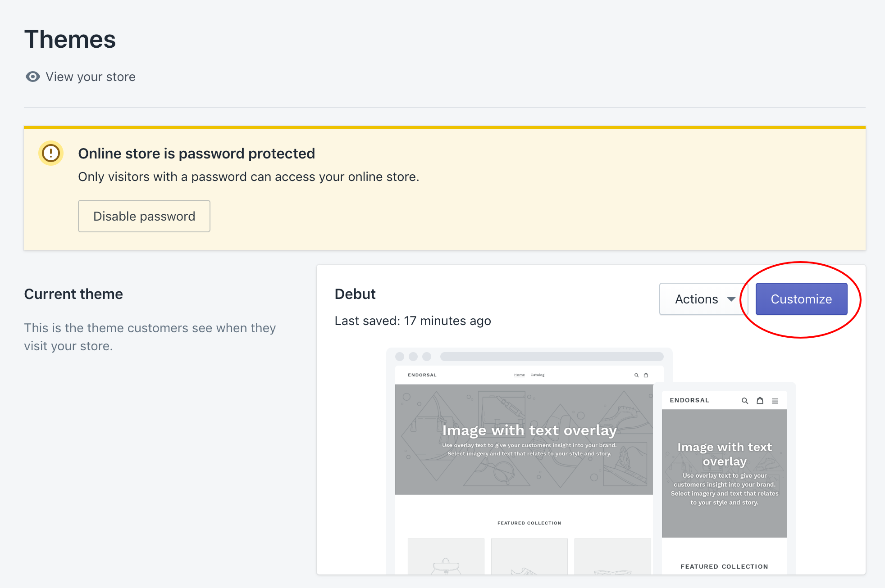
Task: Toggle the second browser dot in the preview frame
Action: pyautogui.click(x=413, y=356)
